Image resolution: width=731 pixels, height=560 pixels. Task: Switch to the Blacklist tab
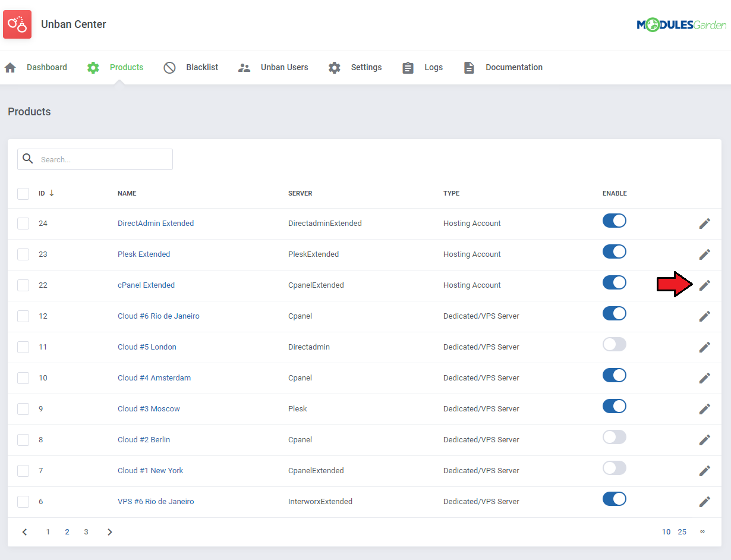(x=202, y=68)
